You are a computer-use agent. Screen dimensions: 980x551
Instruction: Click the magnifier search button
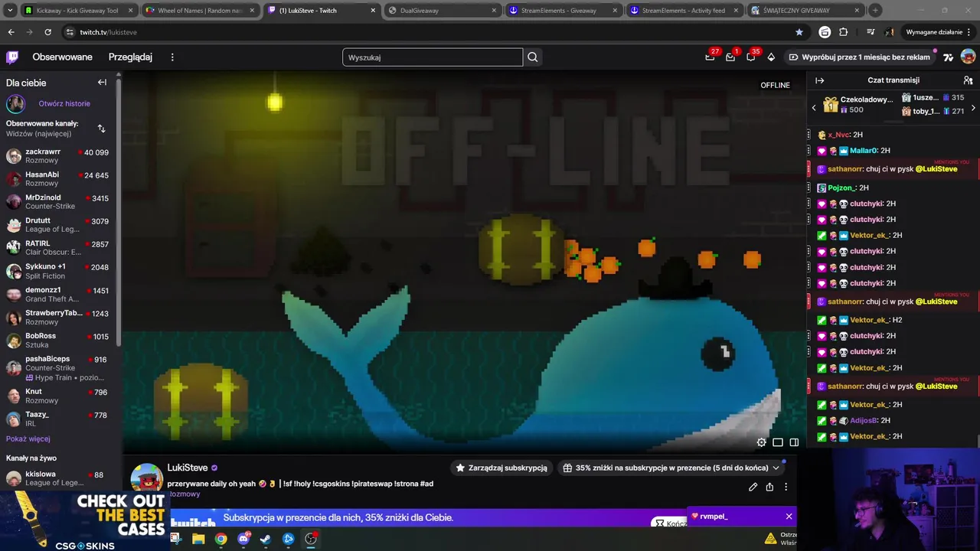[x=533, y=57]
